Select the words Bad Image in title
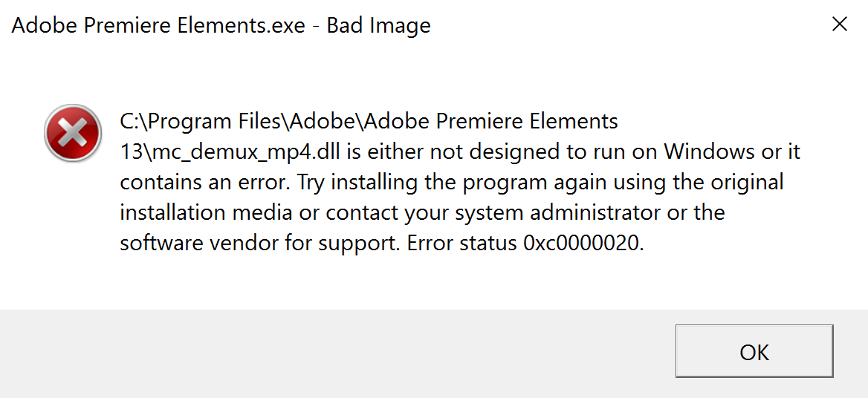This screenshot has width=868, height=398. 379,25
